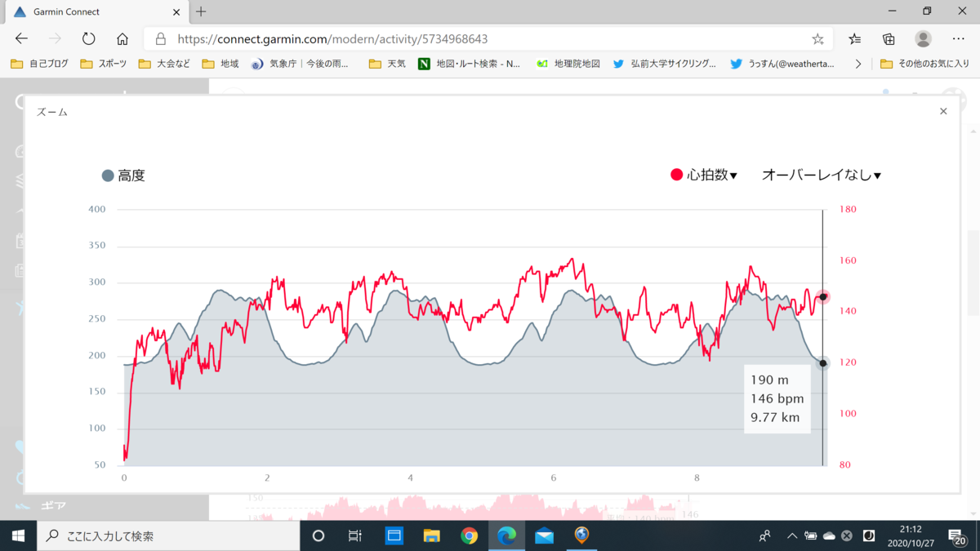Open the favorites list icon
This screenshot has width=980, height=551.
[854, 38]
